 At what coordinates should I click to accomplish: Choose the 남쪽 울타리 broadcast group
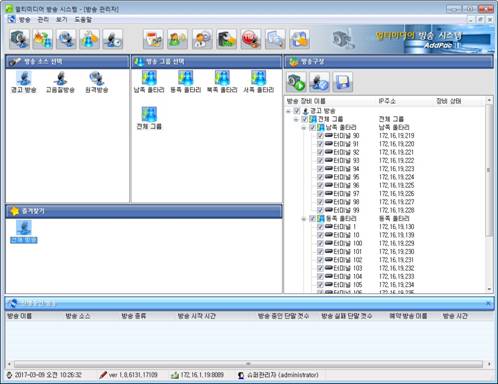(149, 82)
